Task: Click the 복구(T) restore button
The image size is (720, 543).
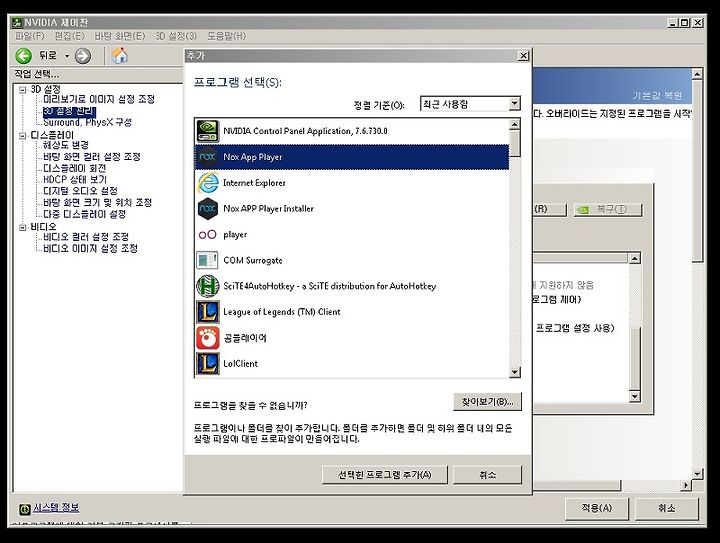Action: [x=608, y=209]
